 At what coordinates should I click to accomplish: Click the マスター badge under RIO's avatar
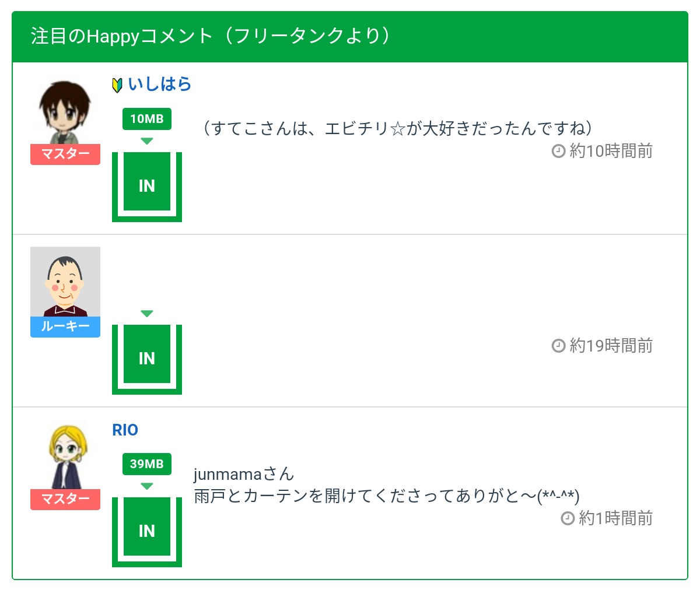(65, 499)
